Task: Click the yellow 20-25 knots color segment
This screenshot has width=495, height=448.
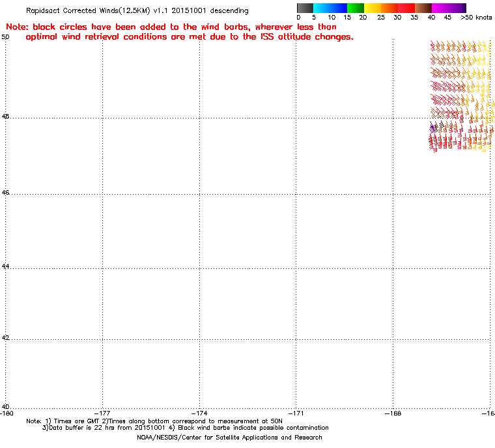Action: click(373, 8)
